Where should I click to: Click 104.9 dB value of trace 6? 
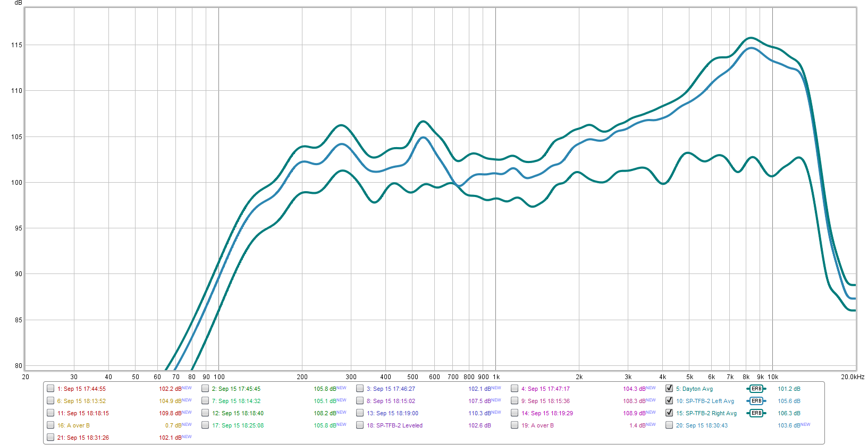[x=170, y=401]
